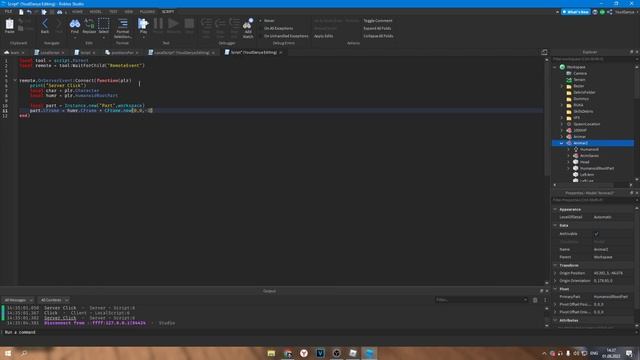This screenshot has width=640, height=360.
Task: Click Expand All Folds action
Action: point(377,29)
